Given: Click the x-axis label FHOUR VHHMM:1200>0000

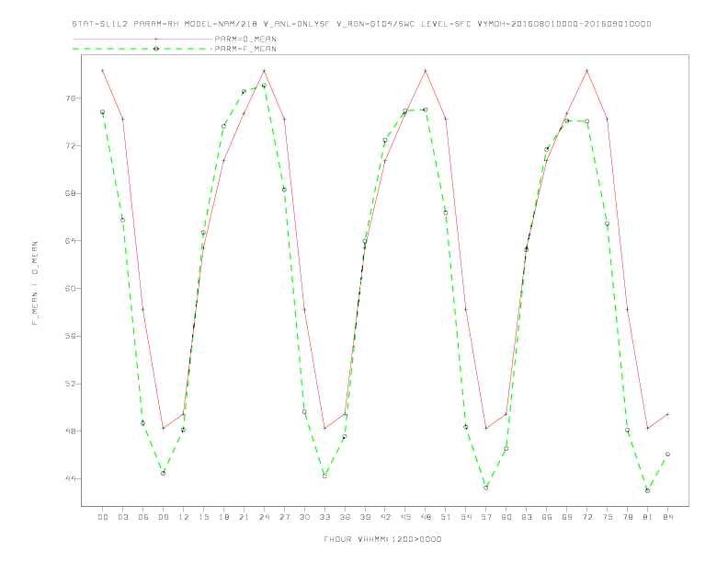Looking at the screenshot, I should click(382, 539).
